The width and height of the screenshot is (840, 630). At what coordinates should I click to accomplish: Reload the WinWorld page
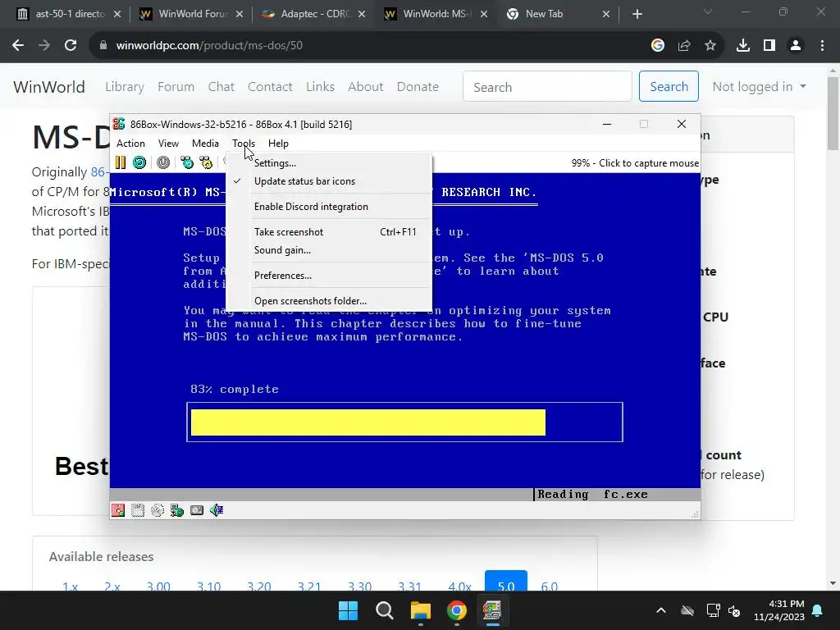(x=71, y=46)
